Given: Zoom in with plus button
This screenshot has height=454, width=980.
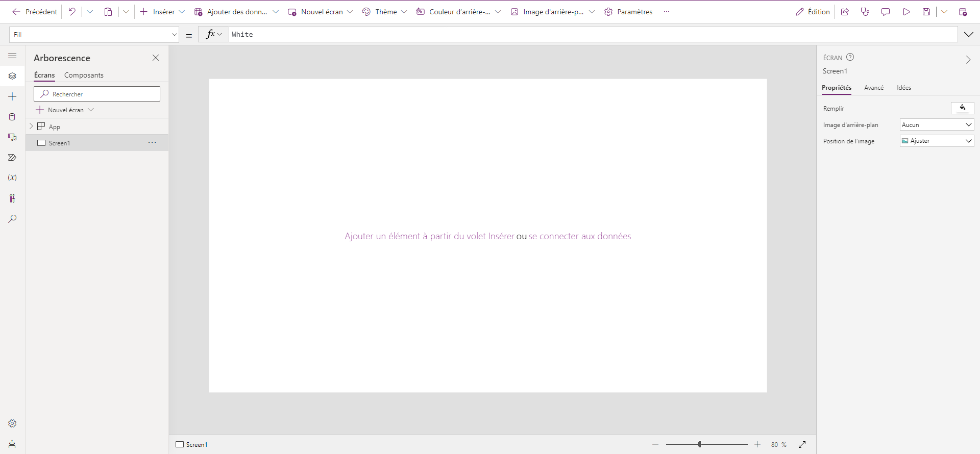Looking at the screenshot, I should coord(757,444).
